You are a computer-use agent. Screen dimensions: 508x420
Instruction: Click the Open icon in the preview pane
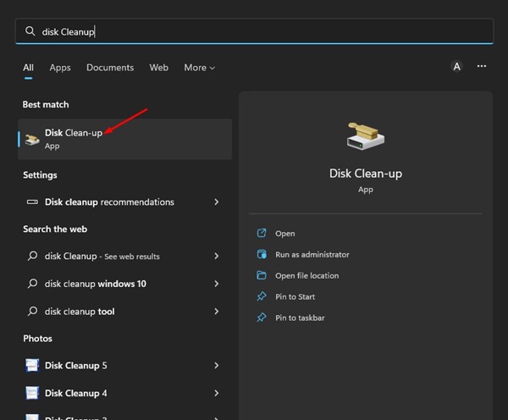click(x=262, y=234)
